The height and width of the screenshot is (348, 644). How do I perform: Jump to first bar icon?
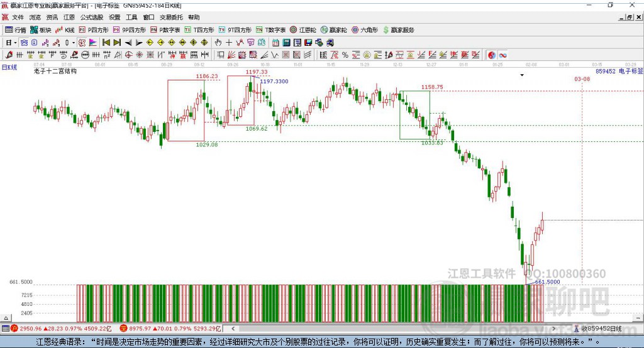(106, 43)
